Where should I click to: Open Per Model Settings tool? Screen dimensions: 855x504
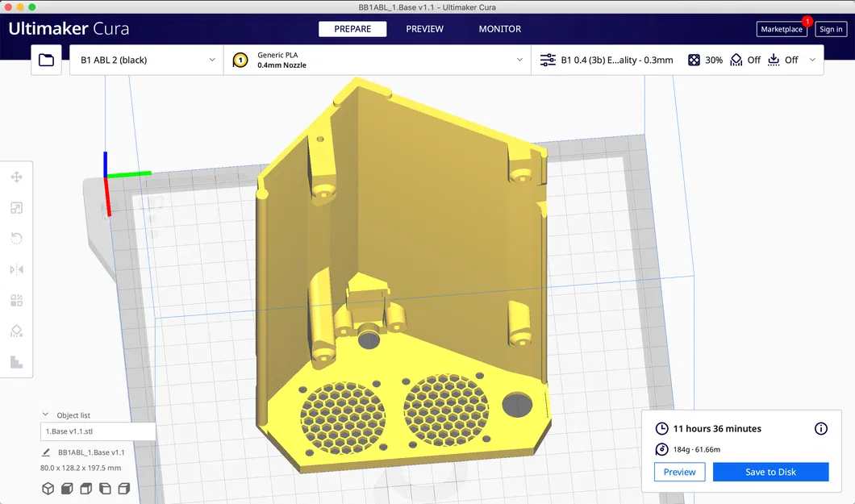coord(16,300)
